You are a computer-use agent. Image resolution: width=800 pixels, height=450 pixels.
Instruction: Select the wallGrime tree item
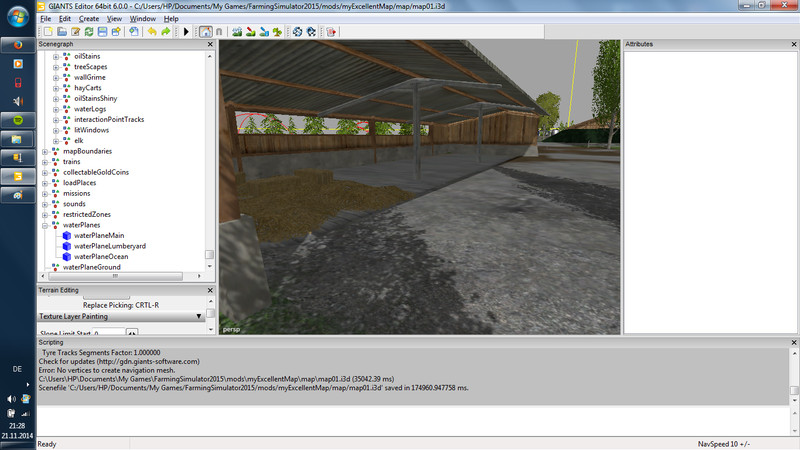coord(90,78)
